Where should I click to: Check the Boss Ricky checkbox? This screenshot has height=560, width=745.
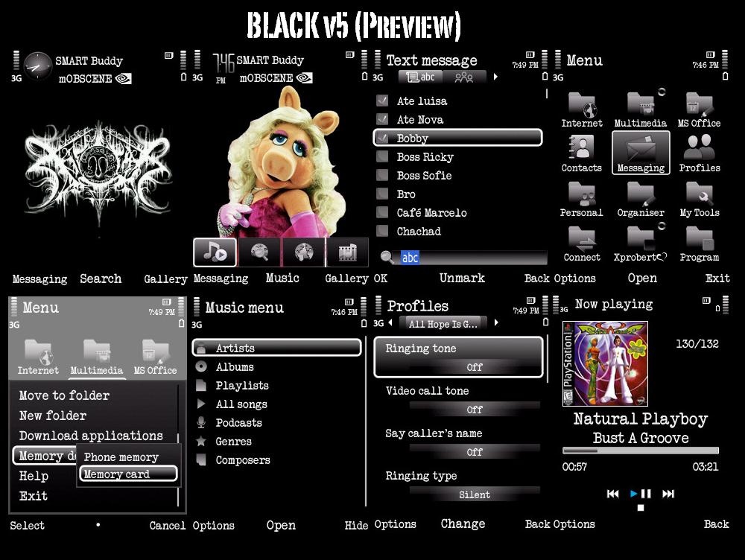382,156
